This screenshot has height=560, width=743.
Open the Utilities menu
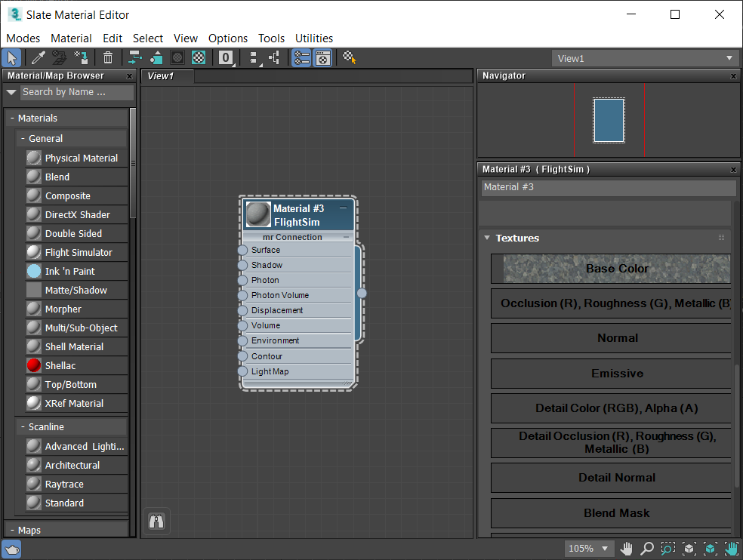coord(314,38)
